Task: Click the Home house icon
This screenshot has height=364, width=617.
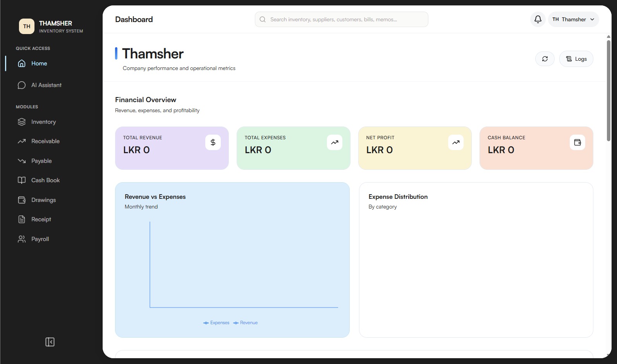Action: (22, 63)
